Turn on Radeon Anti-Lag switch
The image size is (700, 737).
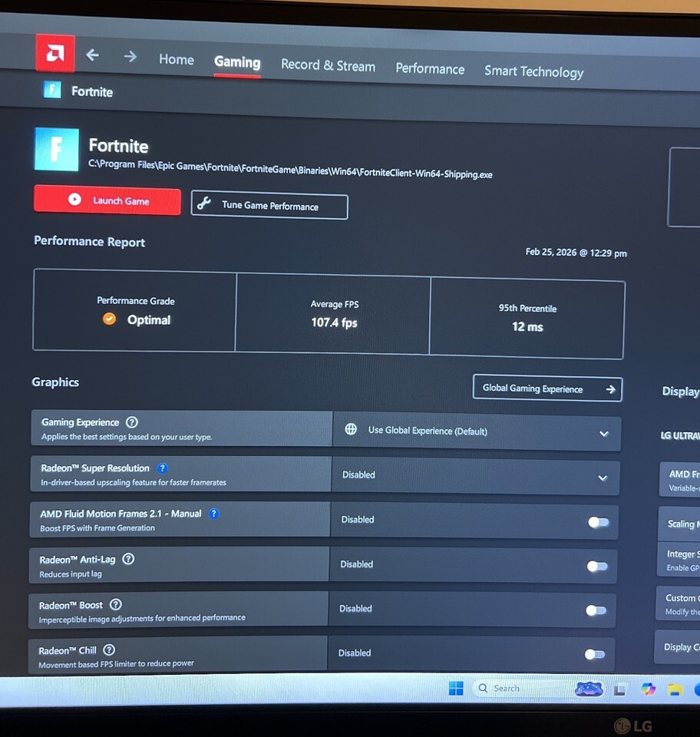pyautogui.click(x=596, y=567)
